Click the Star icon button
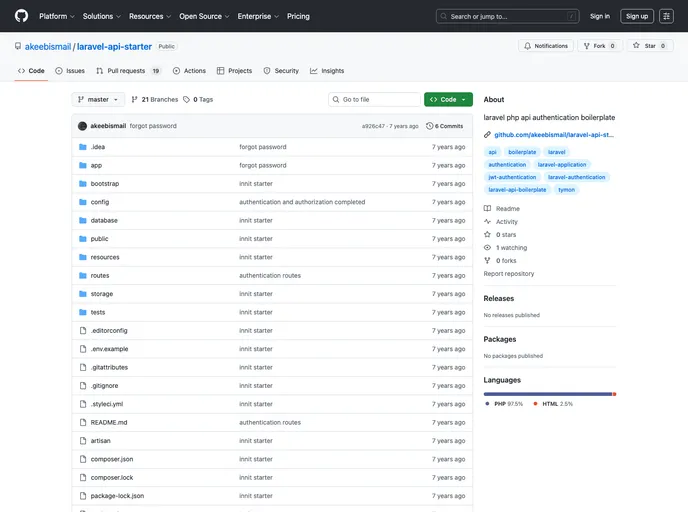 click(636, 46)
